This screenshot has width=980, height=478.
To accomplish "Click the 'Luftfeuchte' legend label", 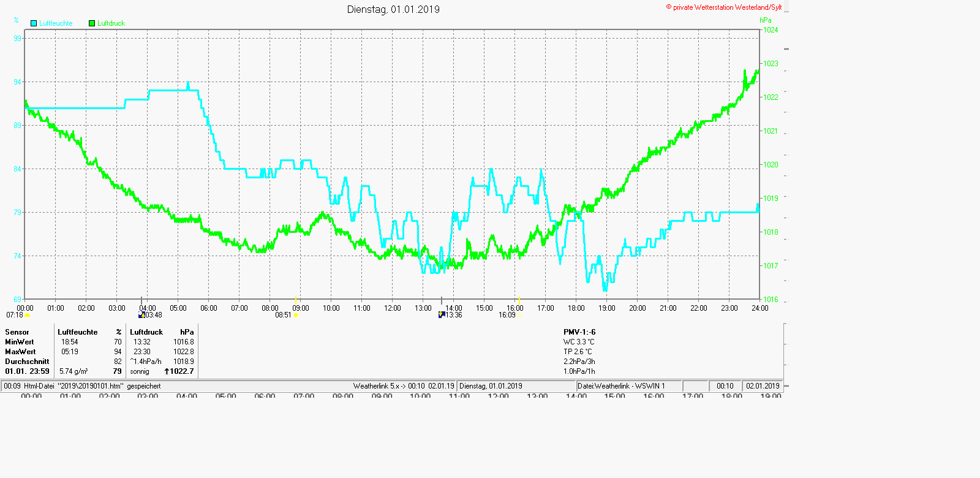I will 56,23.
